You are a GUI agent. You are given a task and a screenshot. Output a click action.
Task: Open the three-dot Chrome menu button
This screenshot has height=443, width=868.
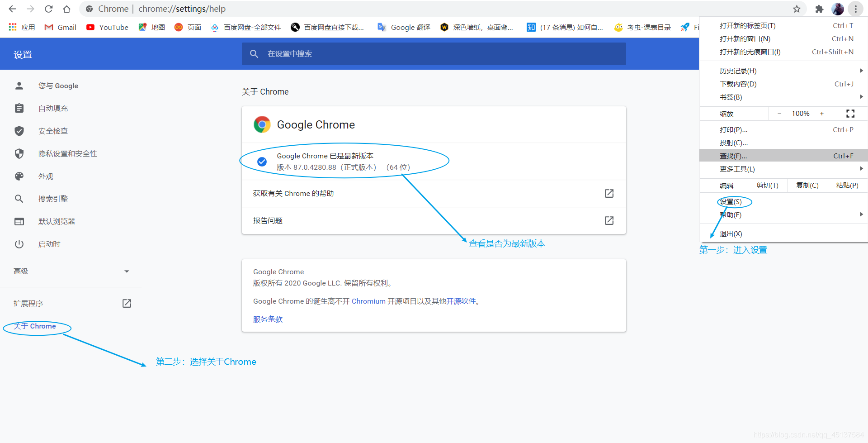(855, 9)
